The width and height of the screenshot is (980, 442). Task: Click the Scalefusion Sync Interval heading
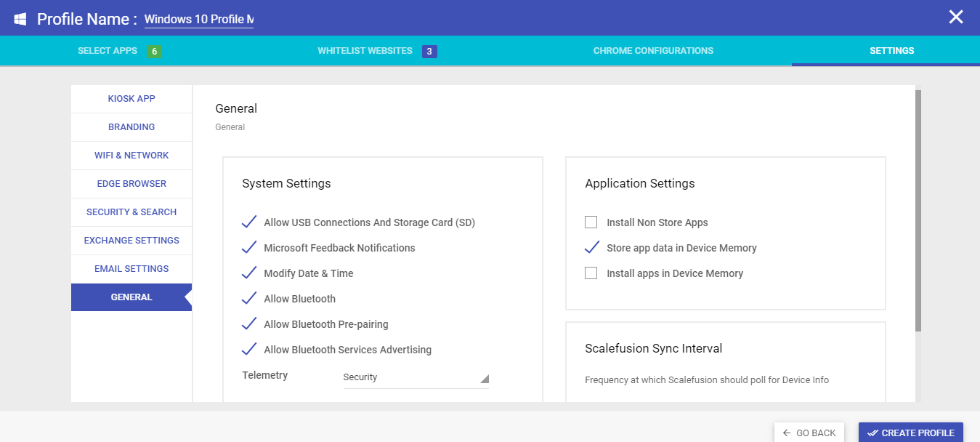click(x=654, y=349)
